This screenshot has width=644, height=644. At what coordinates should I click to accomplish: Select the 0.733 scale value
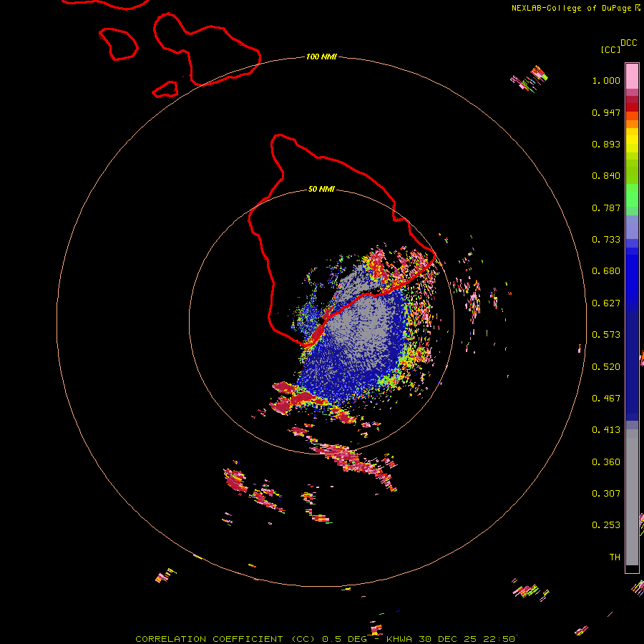tap(606, 240)
